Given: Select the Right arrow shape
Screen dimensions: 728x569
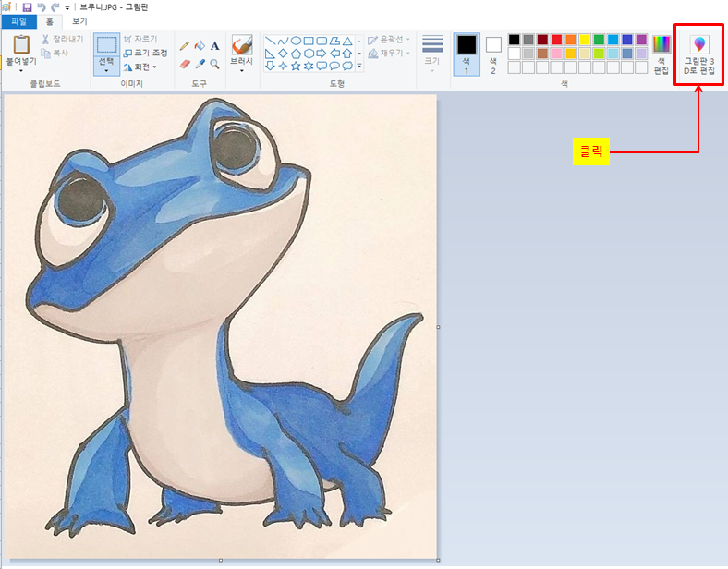Looking at the screenshot, I should tap(322, 54).
